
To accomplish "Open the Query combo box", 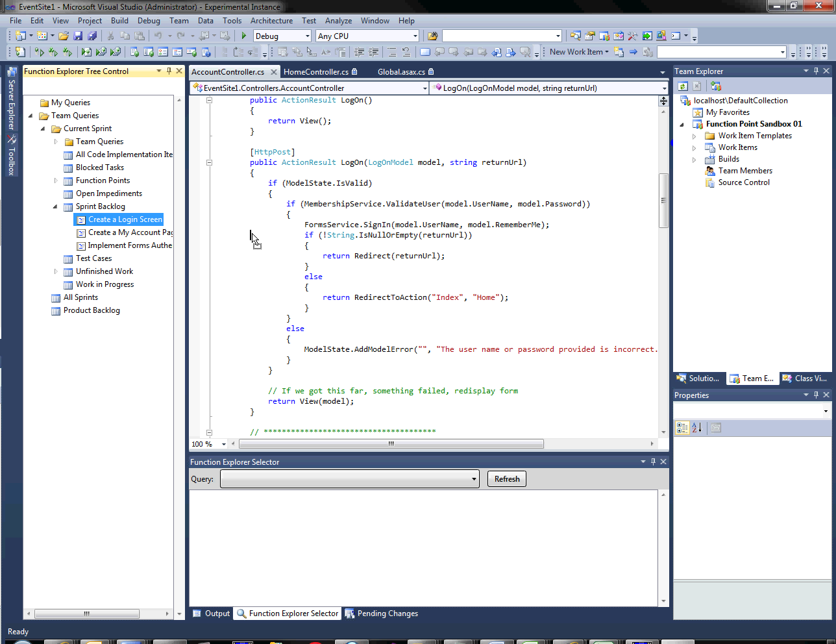I will pos(350,479).
